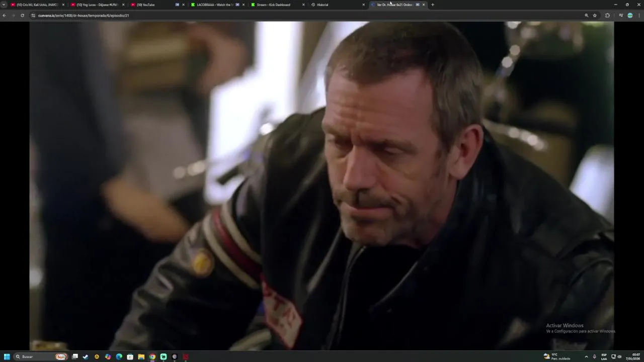644x362 pixels.
Task: Close the Ver Dr. House 6x21 tab
Action: [x=424, y=5]
